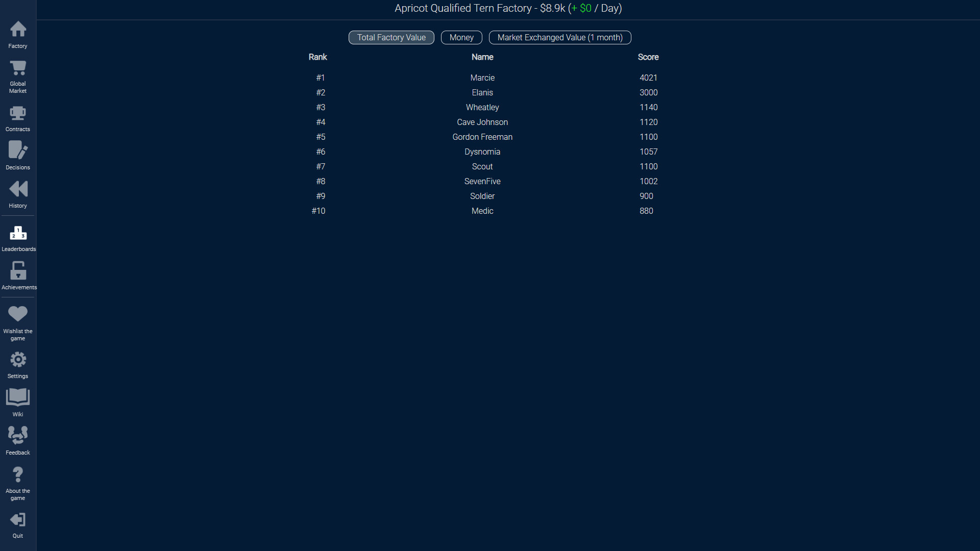Click player name Marcie
The image size is (980, 551).
tap(482, 78)
